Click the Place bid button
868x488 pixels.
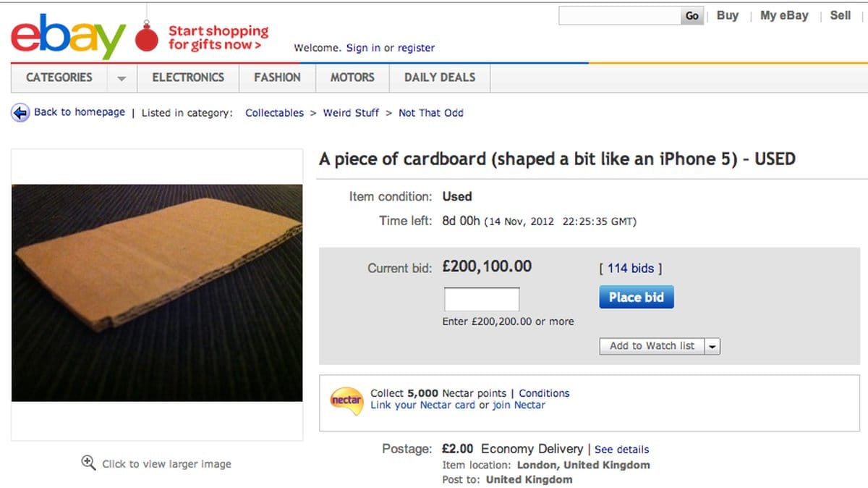pos(637,297)
